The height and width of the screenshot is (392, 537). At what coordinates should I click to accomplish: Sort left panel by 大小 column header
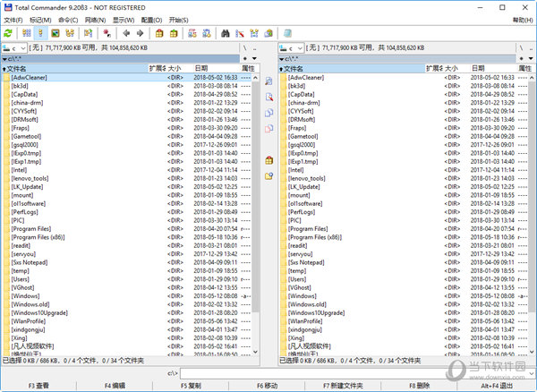tap(179, 69)
